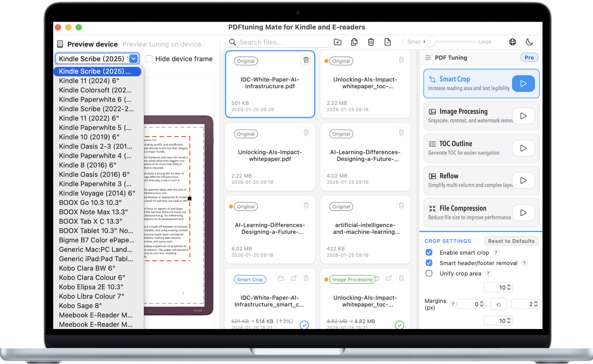
Task: Run Image Processing with its play button
Action: (x=523, y=116)
